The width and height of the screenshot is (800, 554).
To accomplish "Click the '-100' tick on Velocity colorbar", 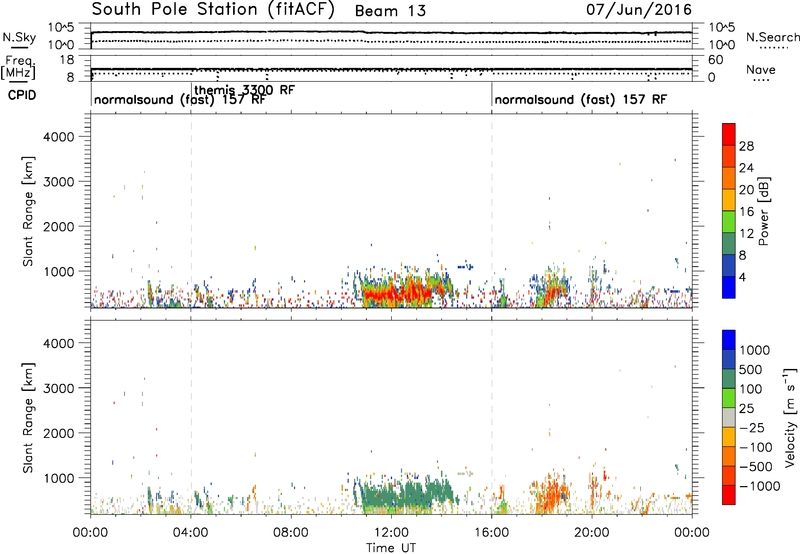I will [755, 447].
